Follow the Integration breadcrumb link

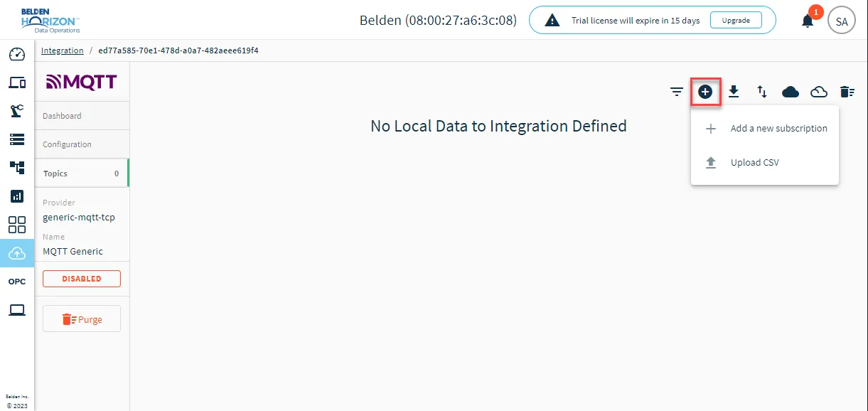[x=63, y=50]
